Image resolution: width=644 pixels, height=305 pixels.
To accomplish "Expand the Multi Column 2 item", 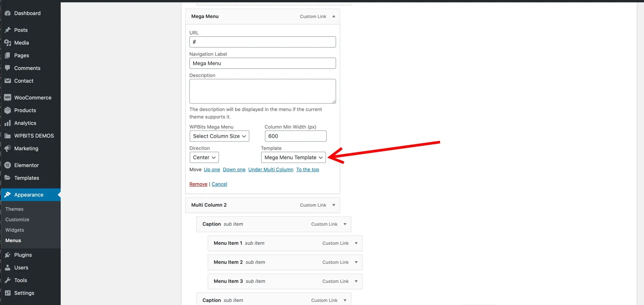I will (x=334, y=205).
